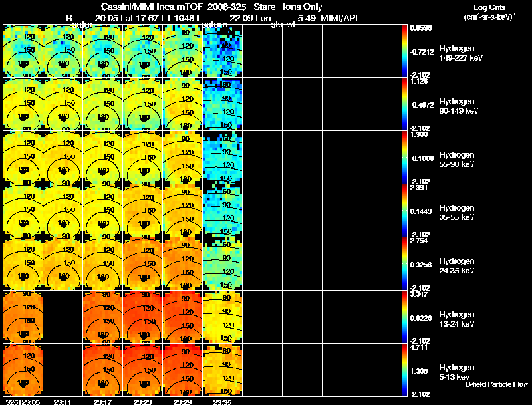This screenshot has height=405, width=532.
Task: Click the 23:23 time label
Action: click(x=142, y=402)
